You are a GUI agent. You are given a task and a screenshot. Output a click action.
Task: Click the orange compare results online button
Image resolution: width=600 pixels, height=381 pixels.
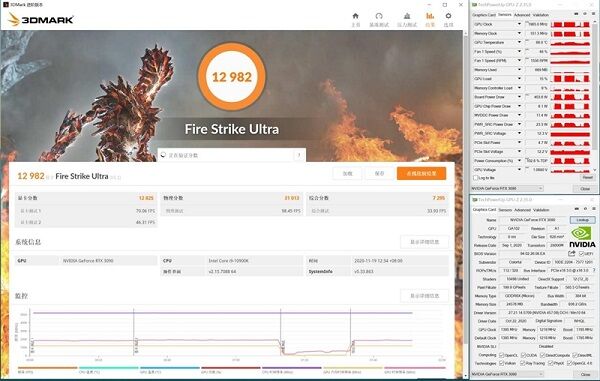(421, 173)
